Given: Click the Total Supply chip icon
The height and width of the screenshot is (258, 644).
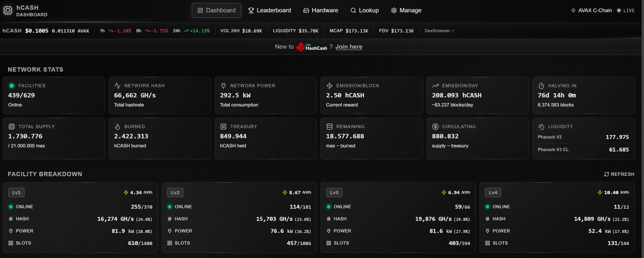Looking at the screenshot, I should pyautogui.click(x=12, y=127).
